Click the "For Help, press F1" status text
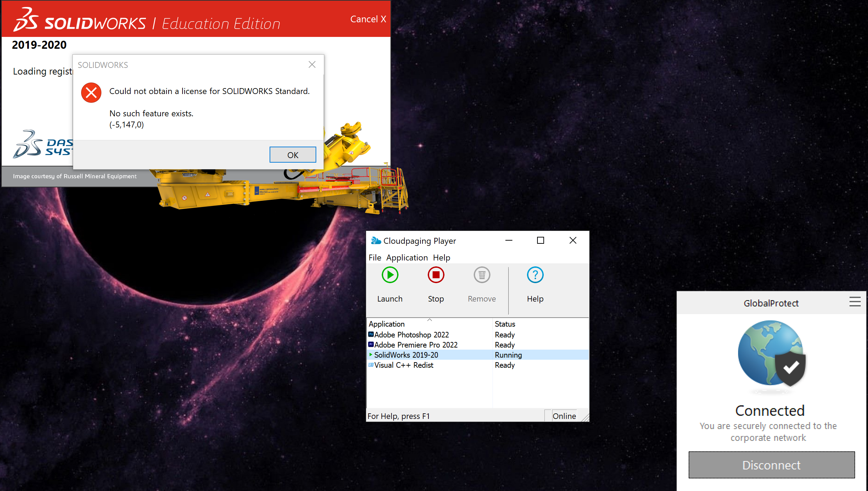The width and height of the screenshot is (868, 491). coord(398,416)
